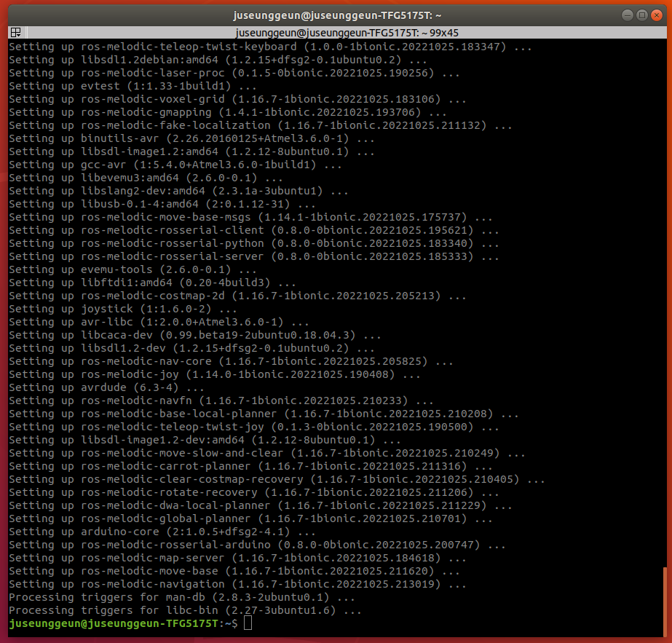Click the line 'Setting up libcaca-dev'
This screenshot has width=672, height=643.
[x=194, y=335]
